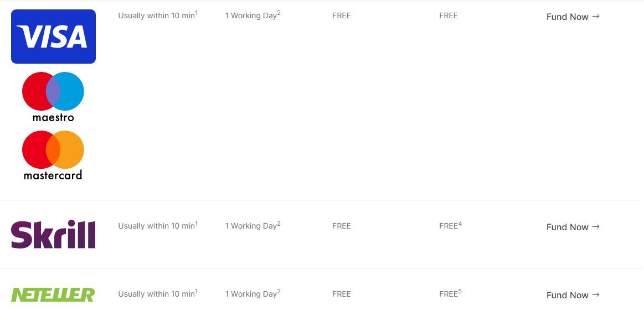Select the first FREE label in the Neteller row
644x321 pixels.
[341, 294]
